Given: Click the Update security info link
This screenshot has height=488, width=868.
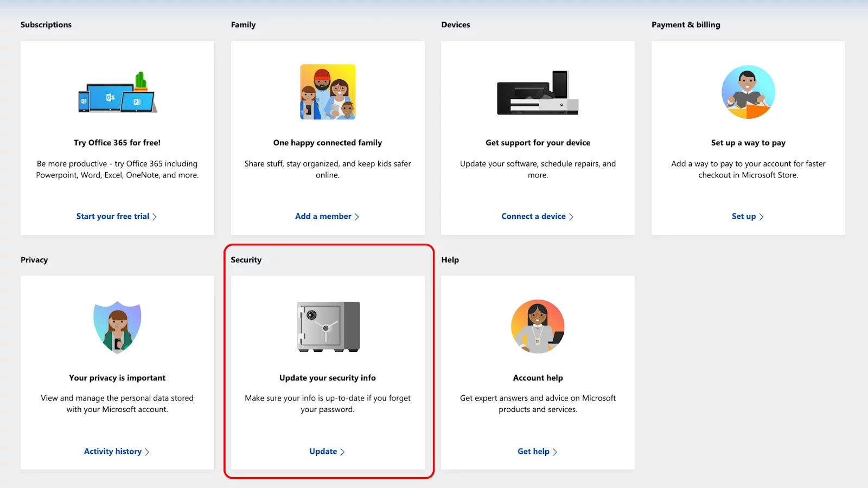Looking at the screenshot, I should coord(327,451).
